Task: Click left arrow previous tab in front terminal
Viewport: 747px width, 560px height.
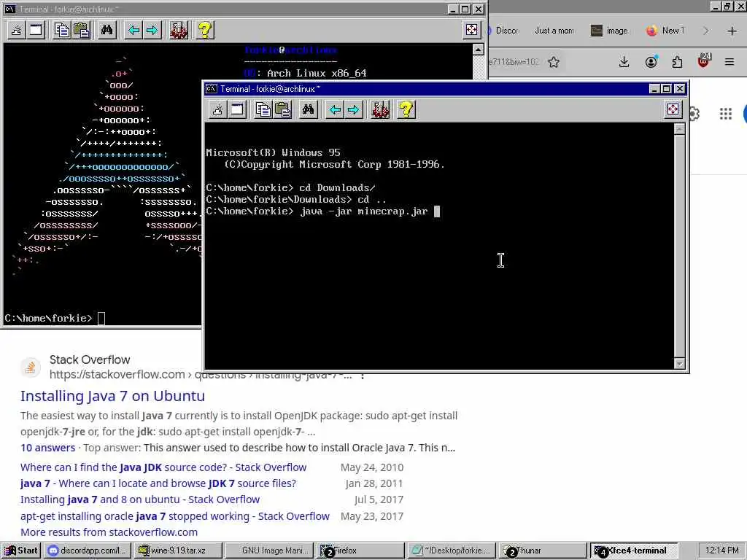Action: (x=335, y=110)
